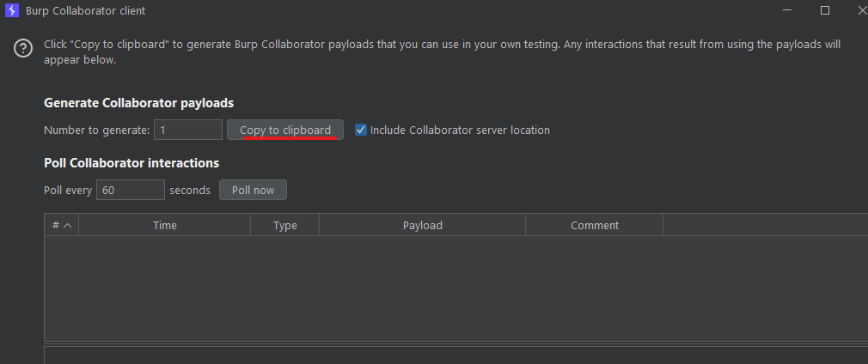The width and height of the screenshot is (868, 364).
Task: Maximize the Burp Collaborator client window
Action: (825, 10)
